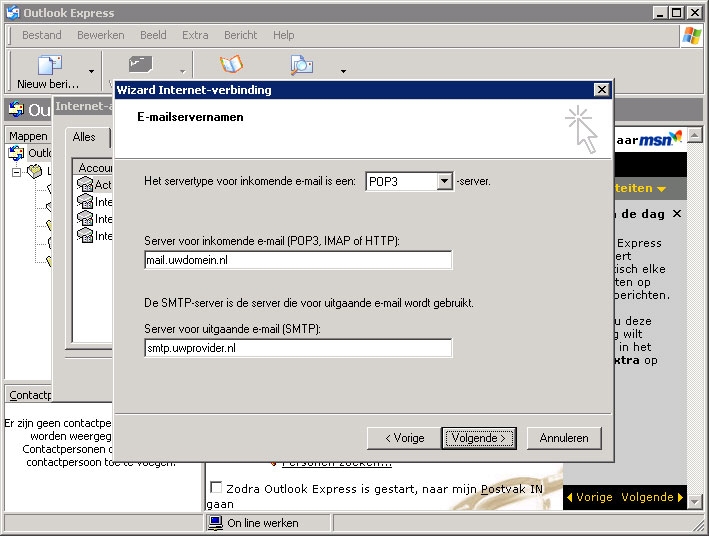Collapse the local folders tree node

coord(16,172)
